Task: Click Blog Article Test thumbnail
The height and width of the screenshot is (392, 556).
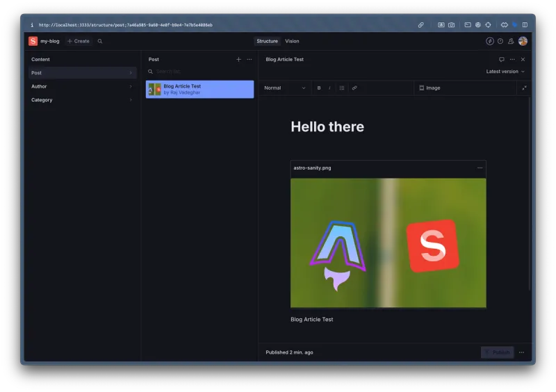Action: (x=154, y=90)
